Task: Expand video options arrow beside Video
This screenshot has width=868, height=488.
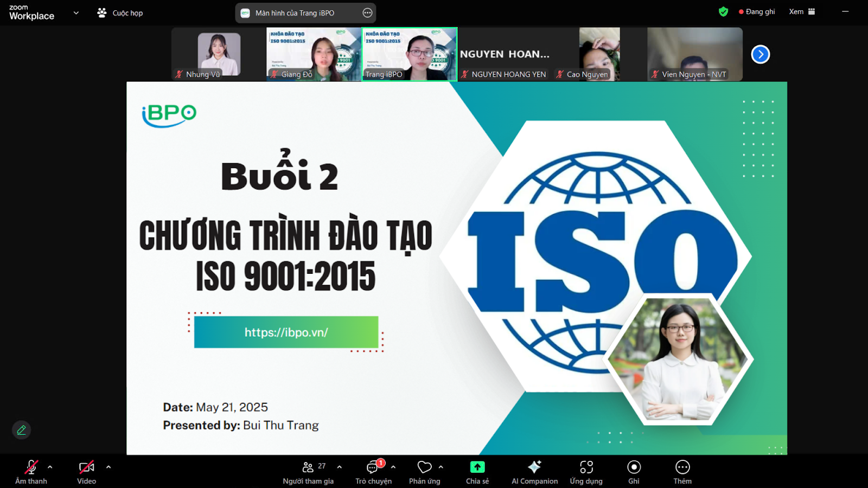Action: coord(108,467)
